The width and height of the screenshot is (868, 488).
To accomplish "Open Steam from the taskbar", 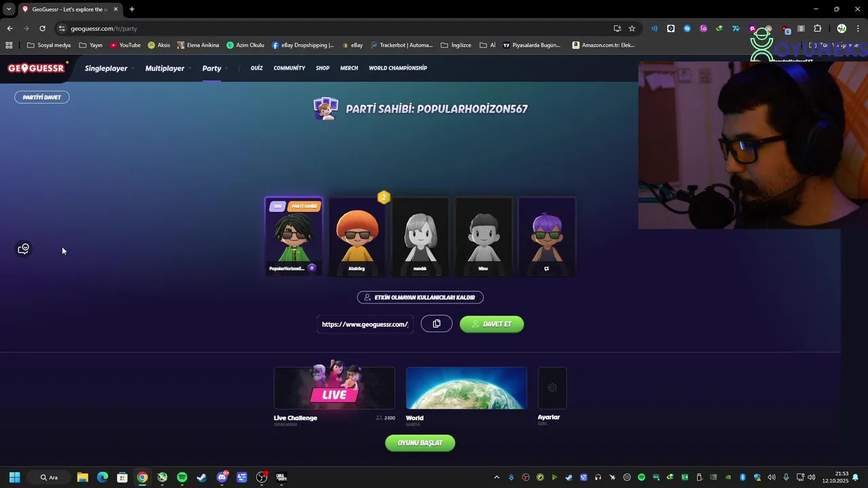I will click(201, 477).
